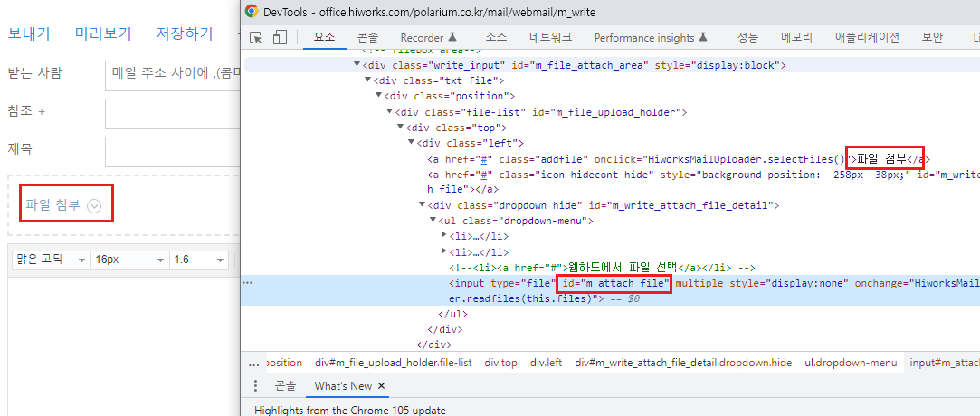Click the div.left breadcrumb
Screen dimensions: 980x416
click(x=547, y=363)
